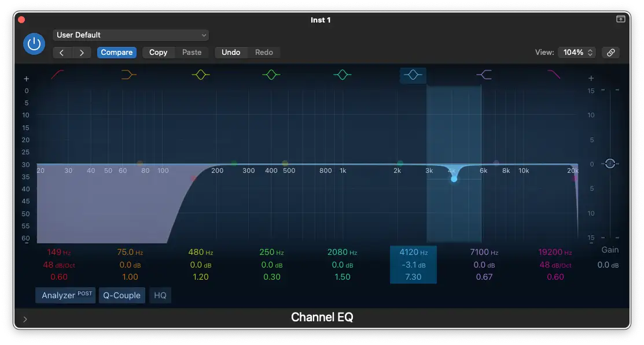The image size is (644, 345).
Task: Toggle the plugin power bypass button
Action: [x=34, y=44]
